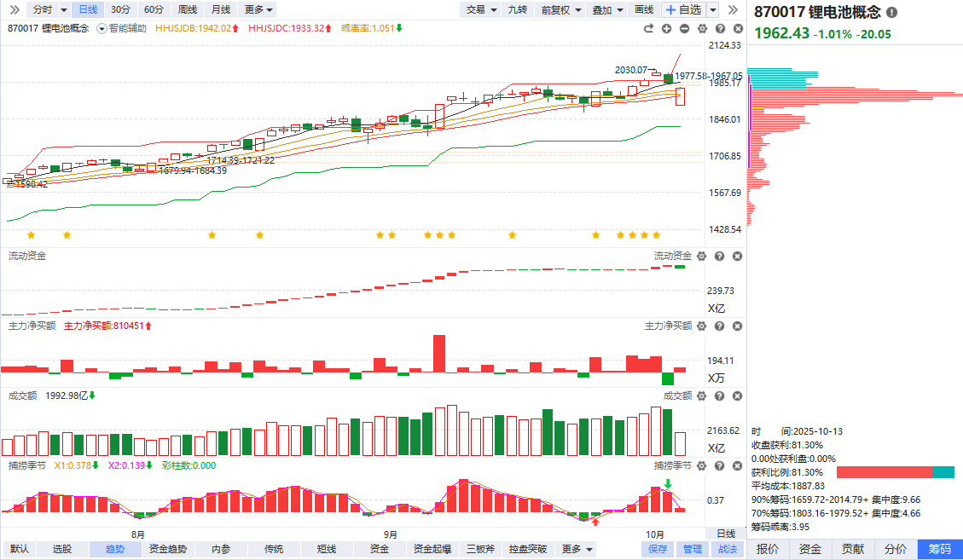Image resolution: width=963 pixels, height=560 pixels.
Task: Close the 捕捞季节 indicator panel
Action: click(737, 465)
